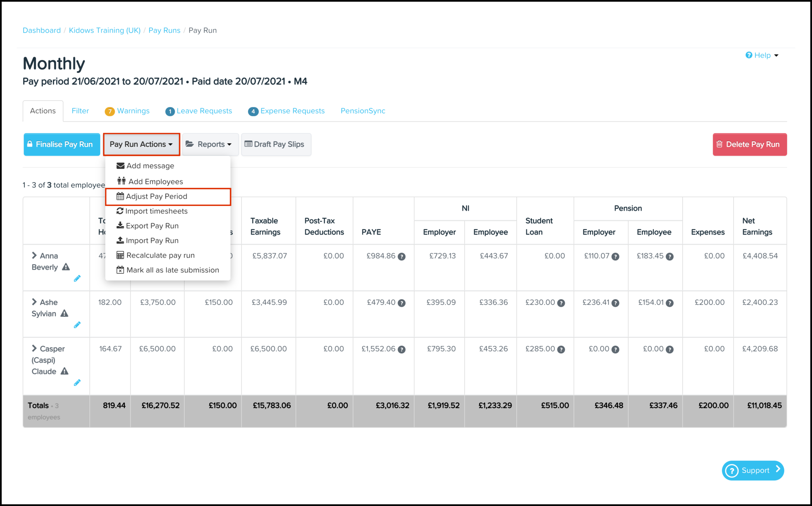Expand Anna Beverly's employee row
Image resolution: width=812 pixels, height=506 pixels.
click(34, 255)
